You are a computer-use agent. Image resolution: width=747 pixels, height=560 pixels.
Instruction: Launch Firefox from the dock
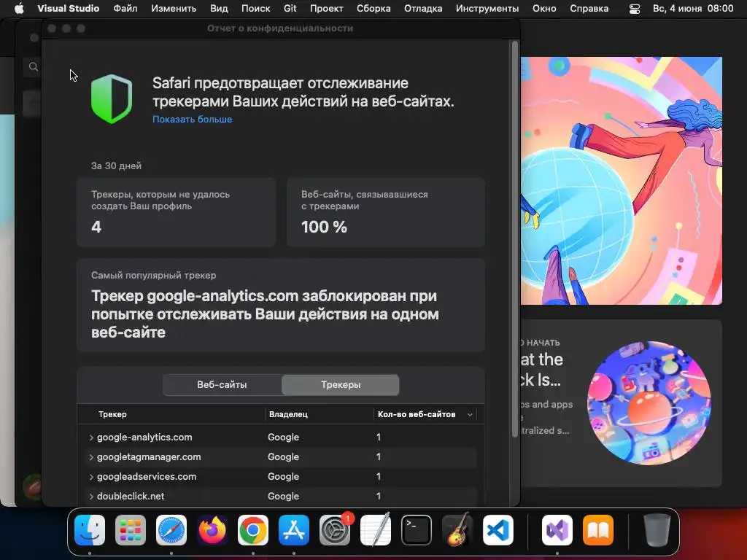tap(212, 530)
